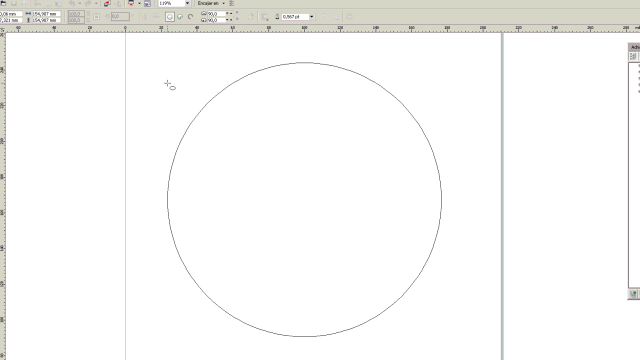The height and width of the screenshot is (360, 640).
Task: Expand the outline width dropdown
Action: [x=312, y=17]
